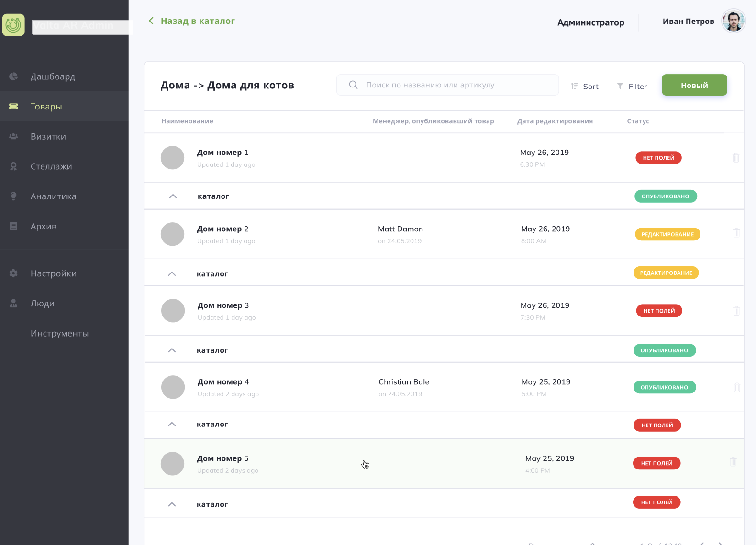
Task: Click НЕТ ПОЛЕЙ status of Дом номер 1
Action: pyautogui.click(x=658, y=158)
